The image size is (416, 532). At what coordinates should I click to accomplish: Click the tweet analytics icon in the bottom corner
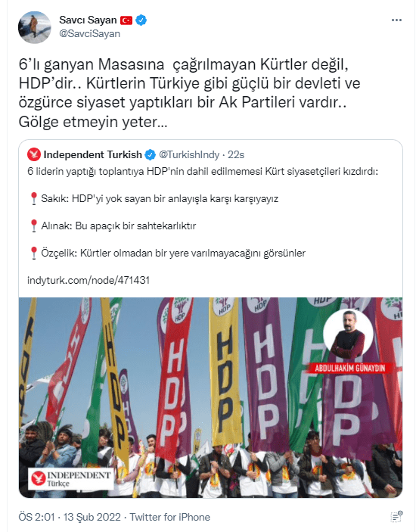pyautogui.click(x=396, y=517)
